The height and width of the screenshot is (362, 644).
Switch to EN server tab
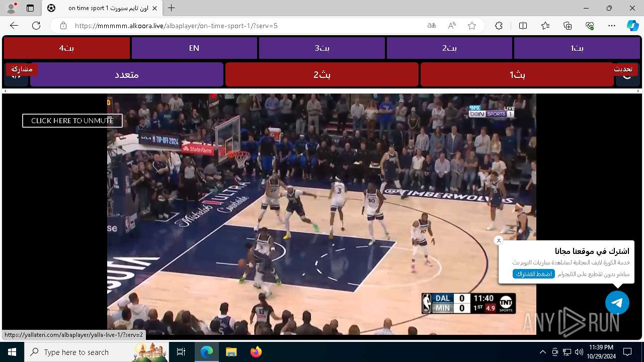tap(194, 48)
